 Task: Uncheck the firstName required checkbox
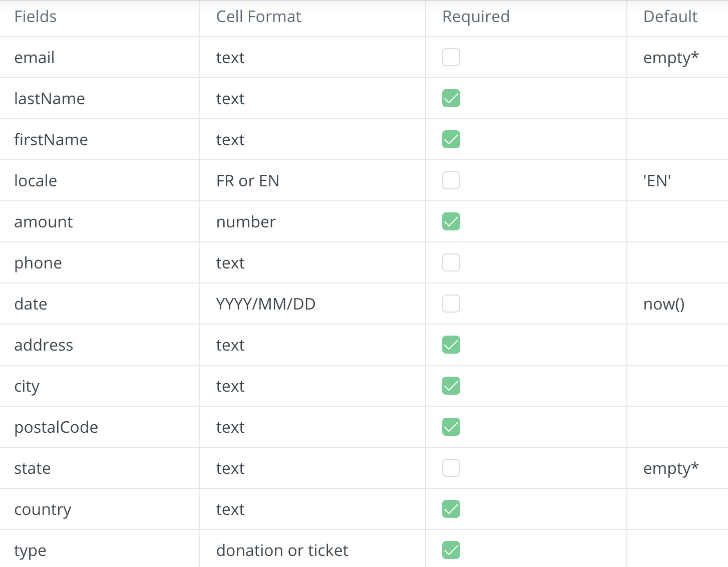(451, 140)
